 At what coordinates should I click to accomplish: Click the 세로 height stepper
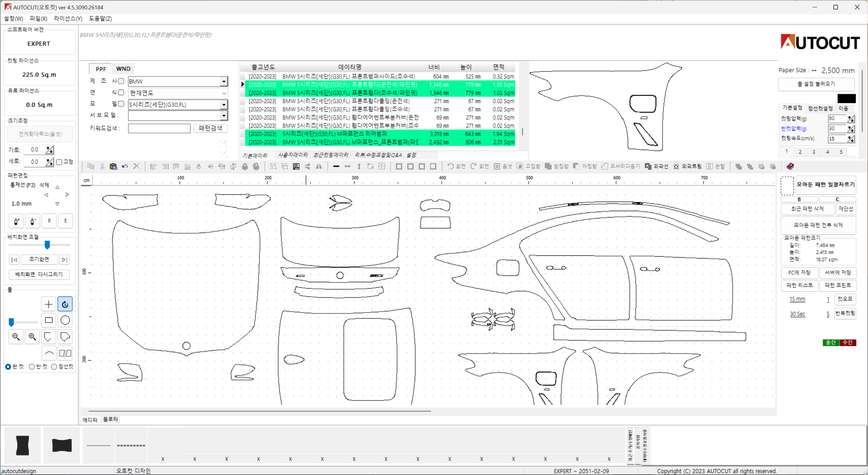click(49, 162)
